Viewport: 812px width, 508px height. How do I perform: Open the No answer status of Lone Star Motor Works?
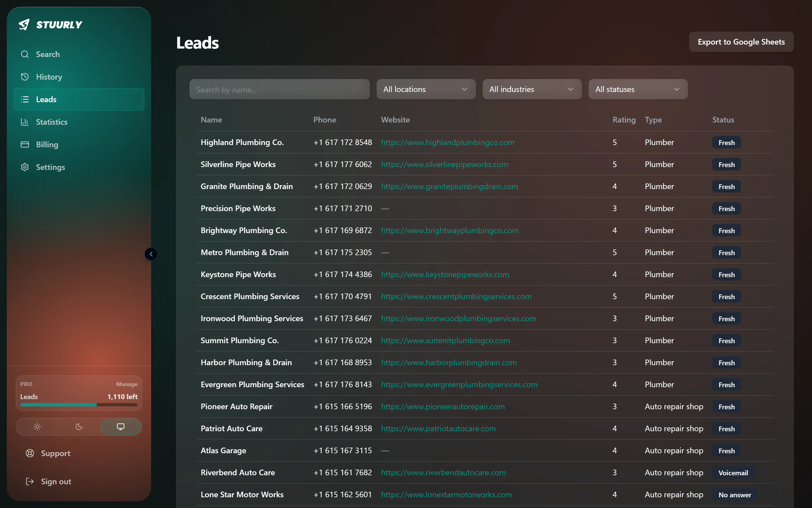735,494
